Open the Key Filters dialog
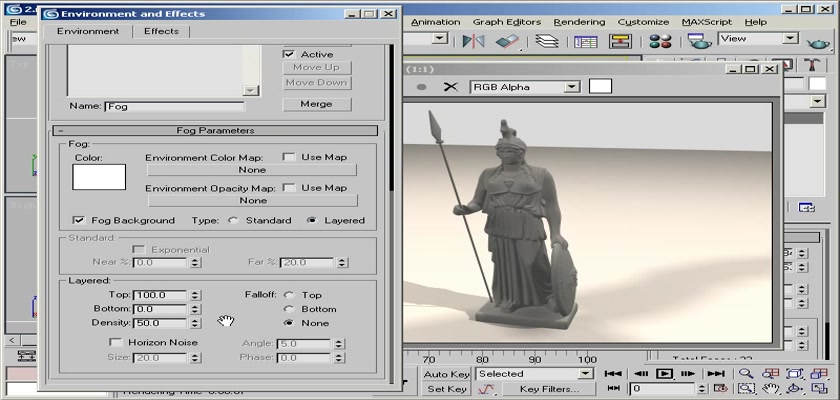This screenshot has height=400, width=840. (x=549, y=389)
